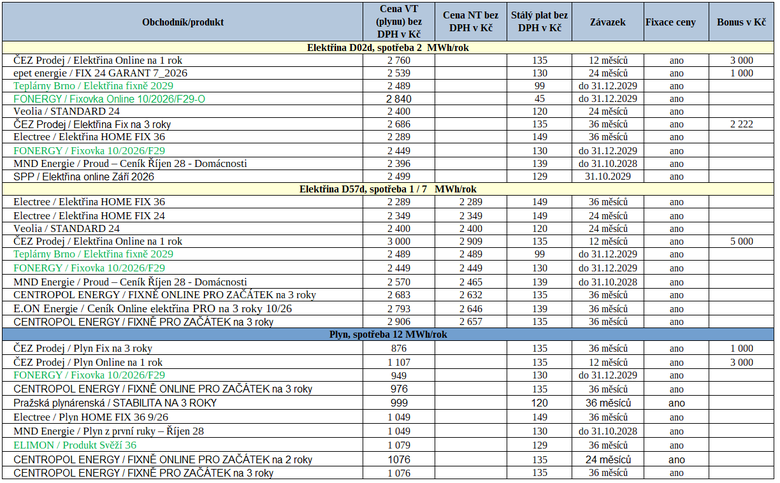
Task: Select section title 'Elektřina D02d, spotřeba 2 MWh/rok'
Action: click(388, 48)
